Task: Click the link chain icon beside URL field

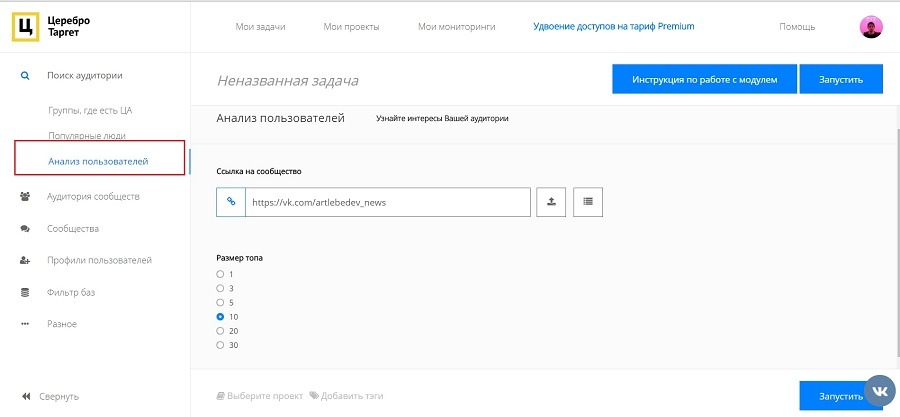Action: click(x=231, y=202)
